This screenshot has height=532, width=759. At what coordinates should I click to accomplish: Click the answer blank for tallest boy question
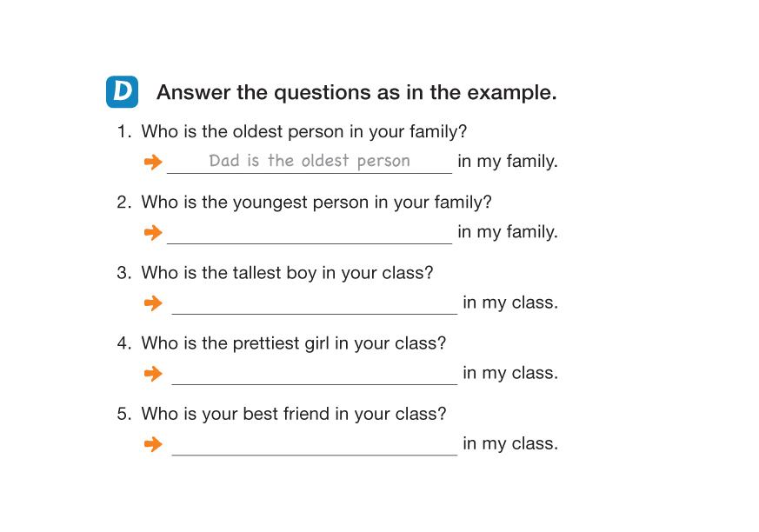[x=314, y=303]
